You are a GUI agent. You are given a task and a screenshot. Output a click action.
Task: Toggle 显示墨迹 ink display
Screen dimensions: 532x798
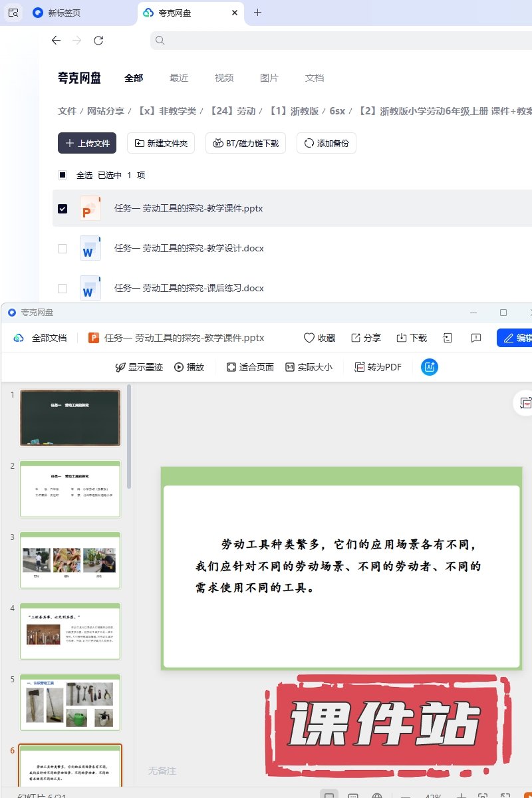120,367
